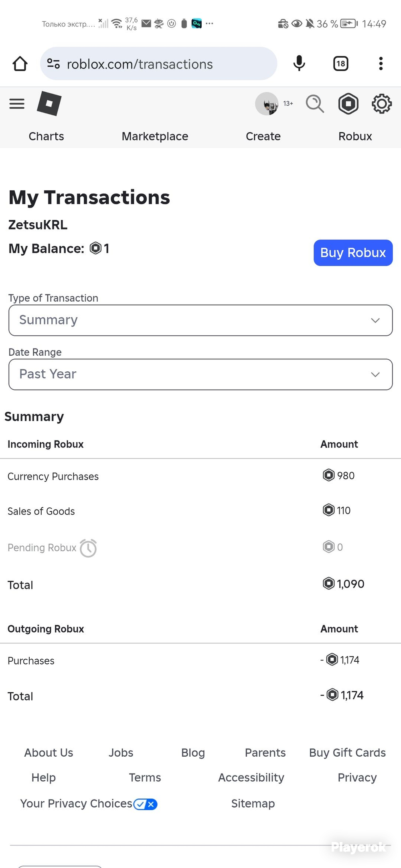Expand the Type of Transaction Summary dropdown
Screen dimensions: 401x868
coord(200,320)
